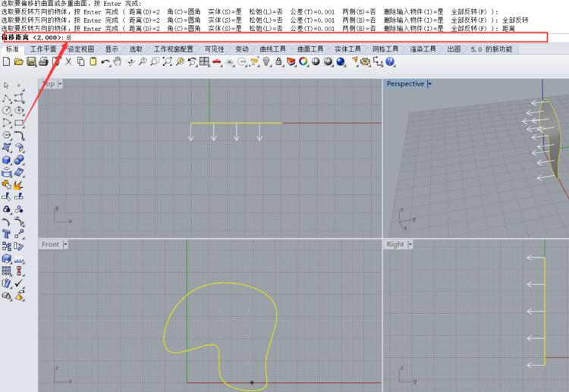
Task: Click the 4-viewport layout icon
Action: point(204,61)
